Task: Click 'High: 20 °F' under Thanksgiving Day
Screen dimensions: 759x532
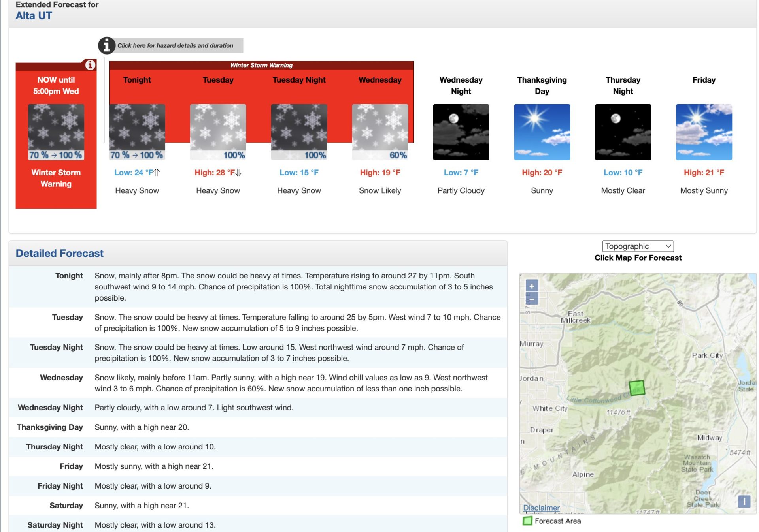Action: click(542, 173)
